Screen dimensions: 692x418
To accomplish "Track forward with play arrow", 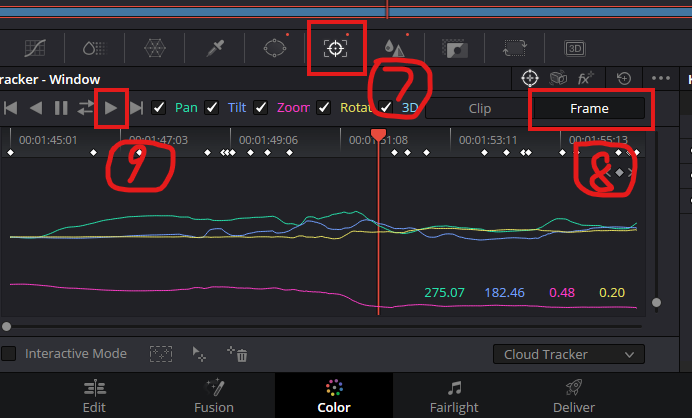I will (x=111, y=108).
